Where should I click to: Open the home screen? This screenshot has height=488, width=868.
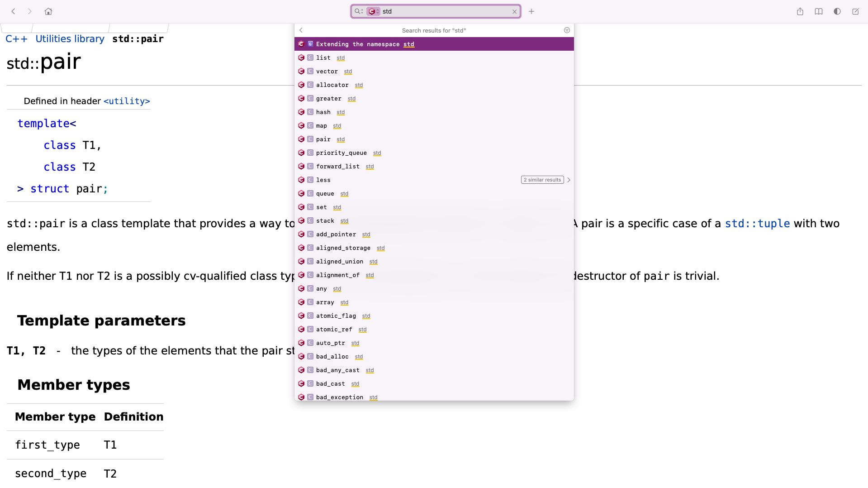click(48, 11)
